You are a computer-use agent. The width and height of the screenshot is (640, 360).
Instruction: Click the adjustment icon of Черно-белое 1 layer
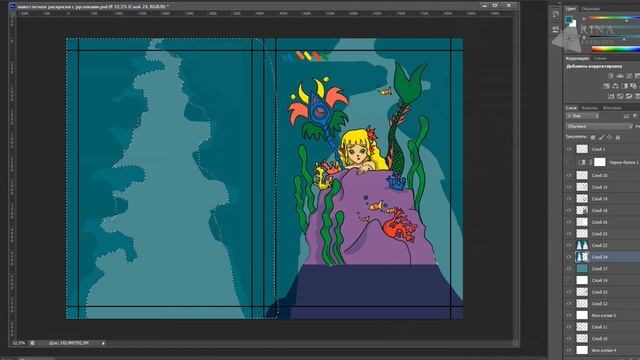[582, 162]
